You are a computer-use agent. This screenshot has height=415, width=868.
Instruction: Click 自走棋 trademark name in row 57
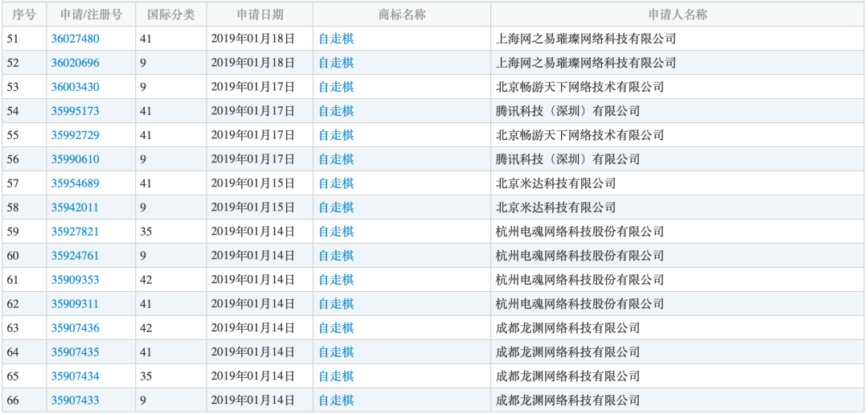pos(336,183)
